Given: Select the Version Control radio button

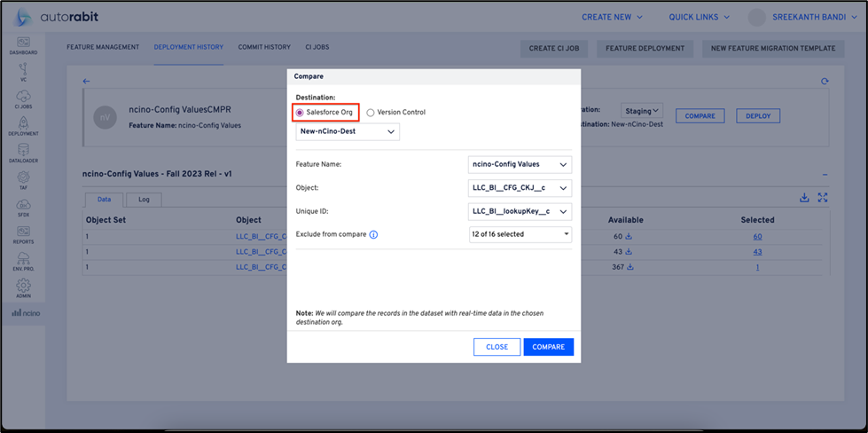Looking at the screenshot, I should tap(371, 113).
